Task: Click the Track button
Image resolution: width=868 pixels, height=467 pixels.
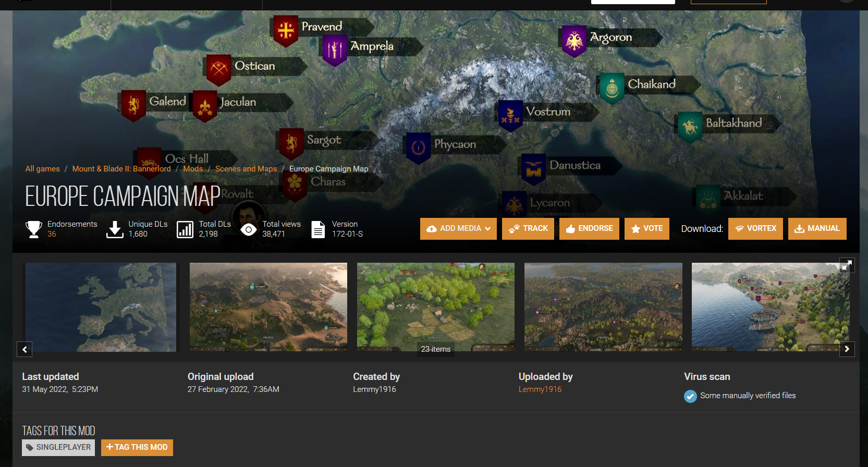Action: click(x=528, y=229)
